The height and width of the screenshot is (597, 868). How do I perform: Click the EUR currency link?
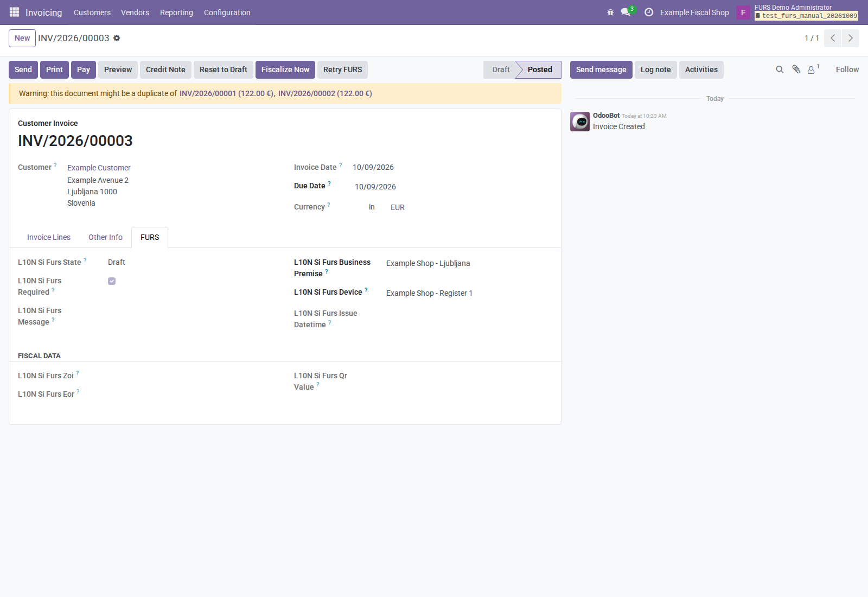[398, 207]
